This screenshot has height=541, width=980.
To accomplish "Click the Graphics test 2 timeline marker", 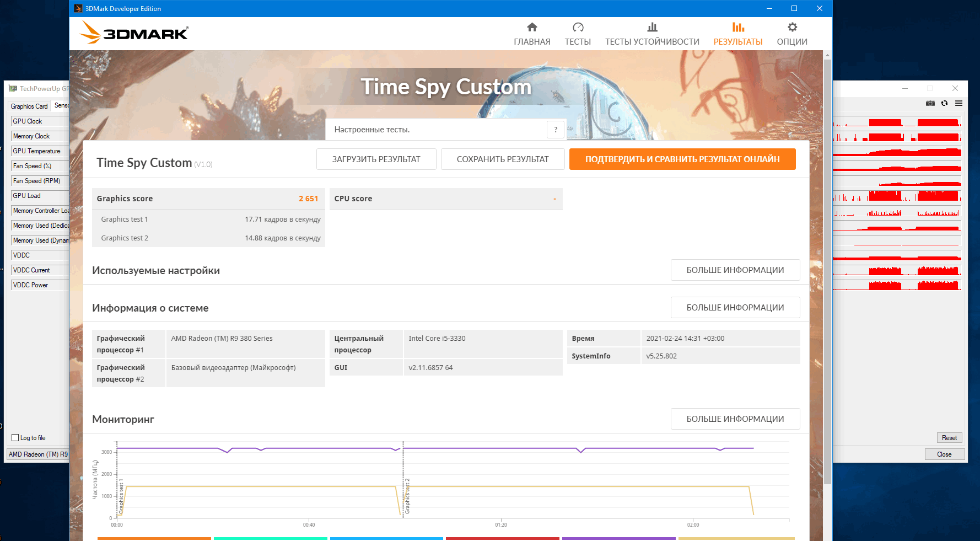I will 407,496.
